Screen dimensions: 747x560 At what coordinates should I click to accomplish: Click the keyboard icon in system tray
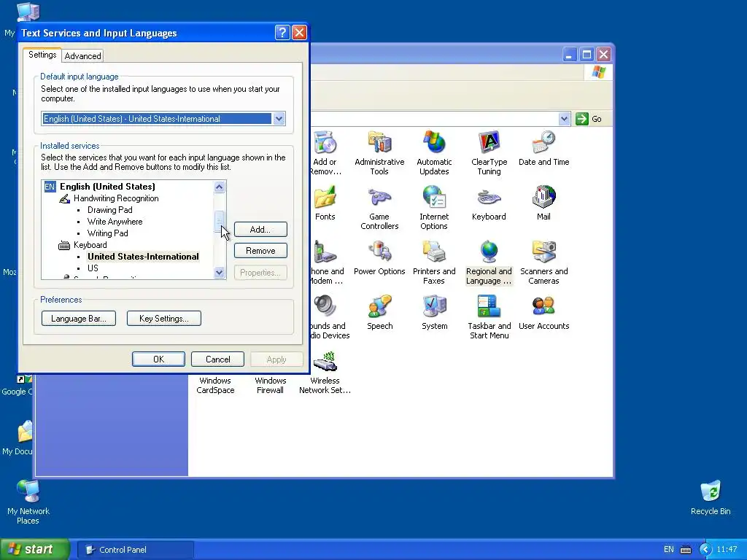click(686, 550)
